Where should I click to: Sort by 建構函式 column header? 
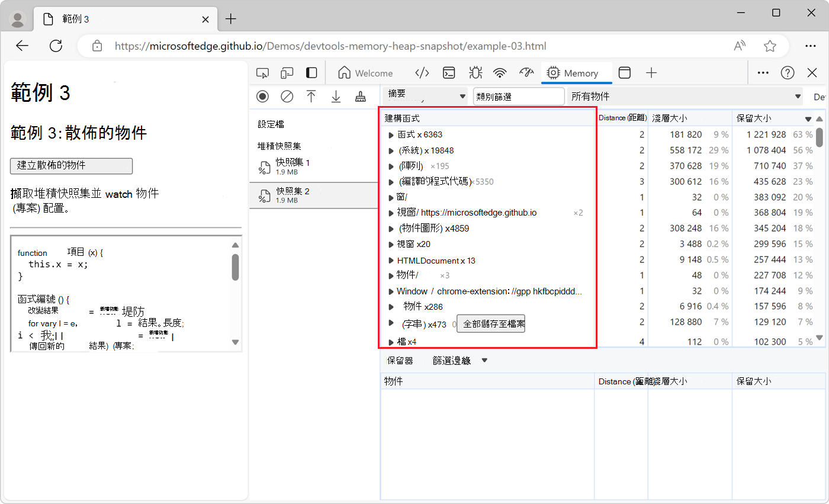click(x=488, y=118)
